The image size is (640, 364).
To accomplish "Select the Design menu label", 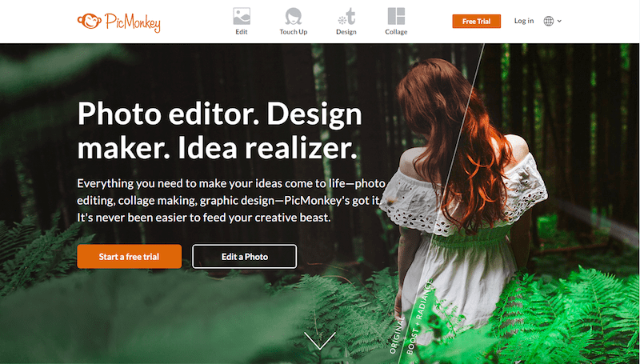I will [346, 32].
